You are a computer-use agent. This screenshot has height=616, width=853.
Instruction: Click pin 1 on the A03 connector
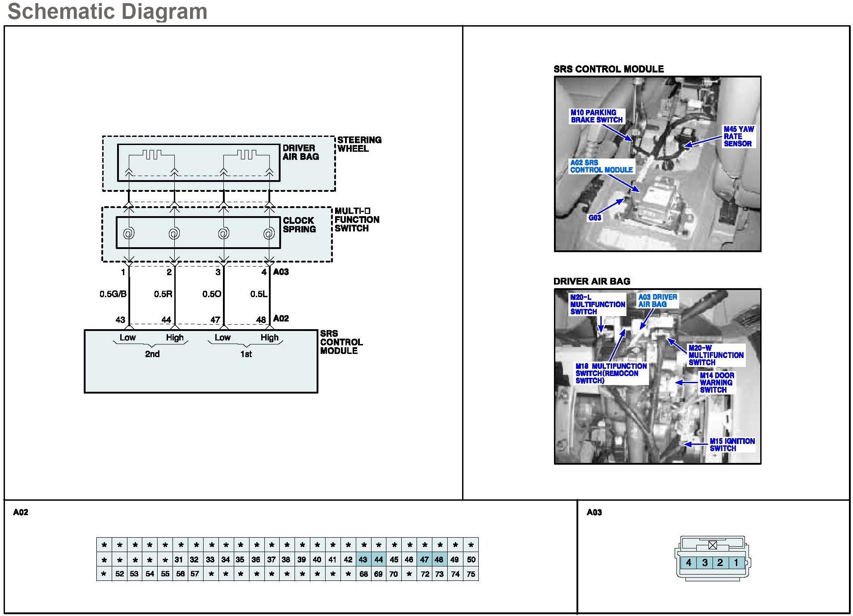tap(736, 562)
